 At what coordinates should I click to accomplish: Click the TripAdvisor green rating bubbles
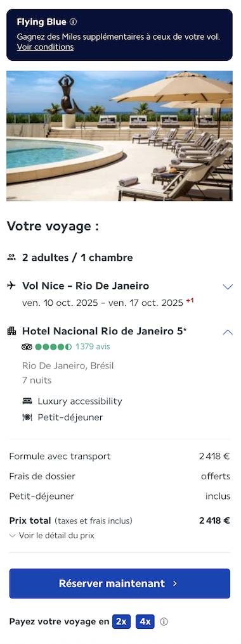(x=53, y=347)
